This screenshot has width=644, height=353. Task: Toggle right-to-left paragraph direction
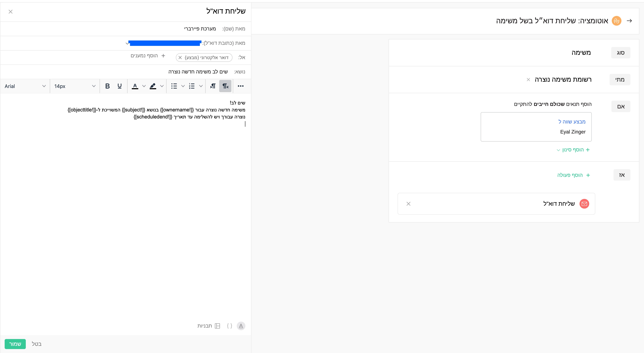(x=225, y=86)
